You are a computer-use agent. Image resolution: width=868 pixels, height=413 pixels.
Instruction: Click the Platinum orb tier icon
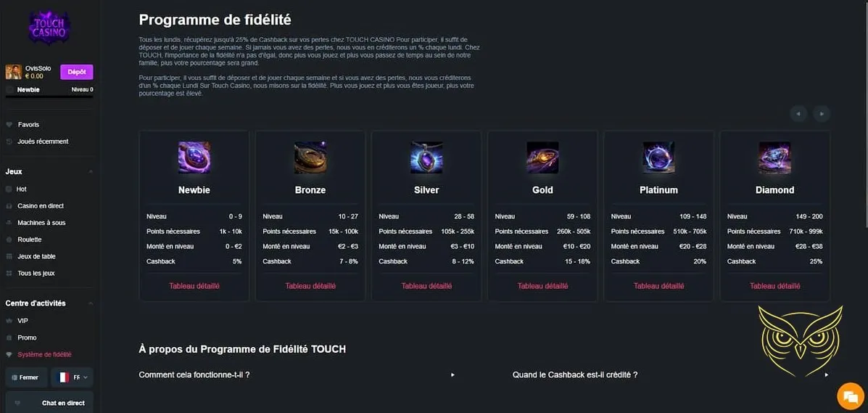[x=658, y=157]
